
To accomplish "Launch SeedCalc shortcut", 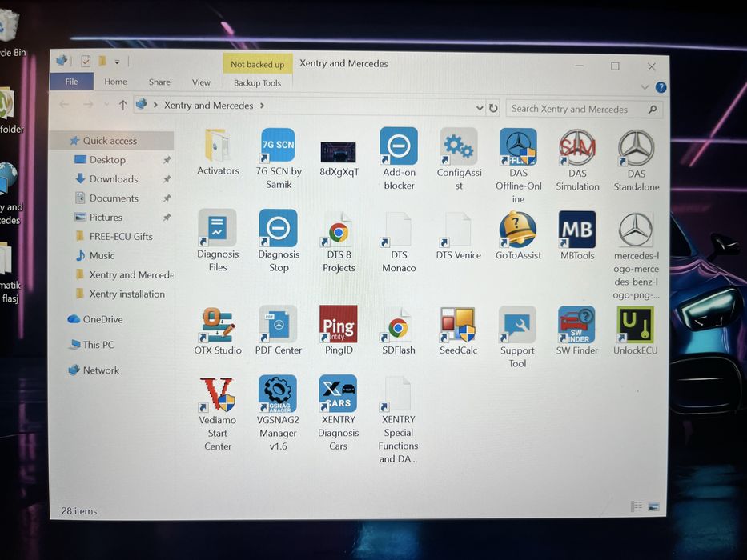I will (x=458, y=331).
